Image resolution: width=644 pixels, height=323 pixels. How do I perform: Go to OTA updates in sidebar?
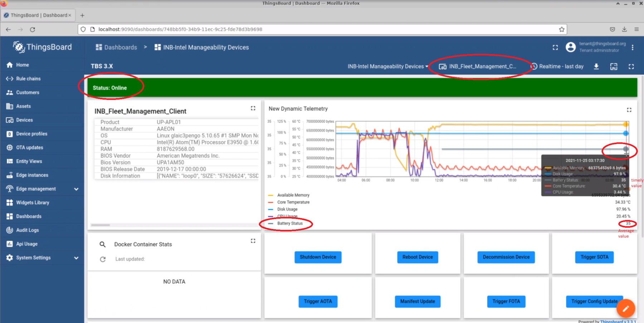pos(29,147)
